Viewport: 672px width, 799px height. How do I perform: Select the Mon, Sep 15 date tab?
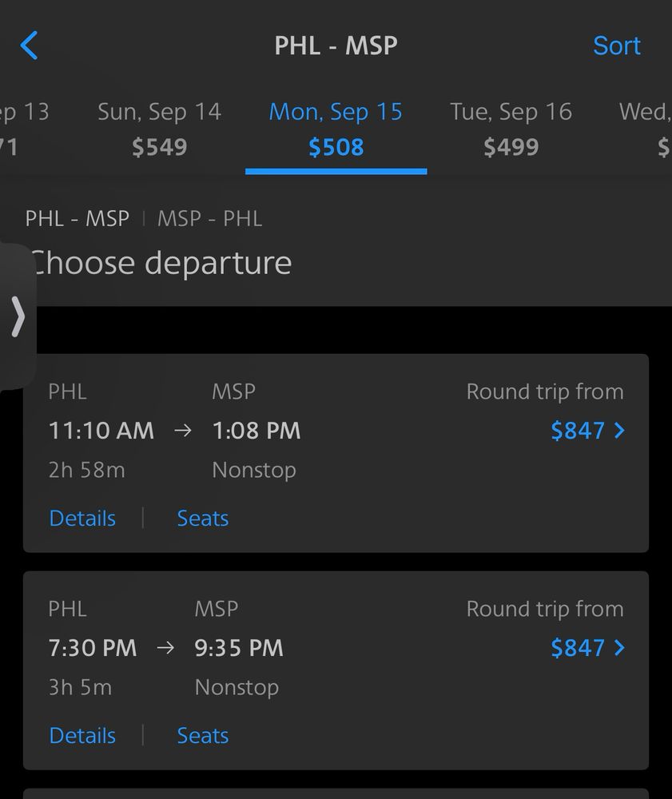pos(336,129)
